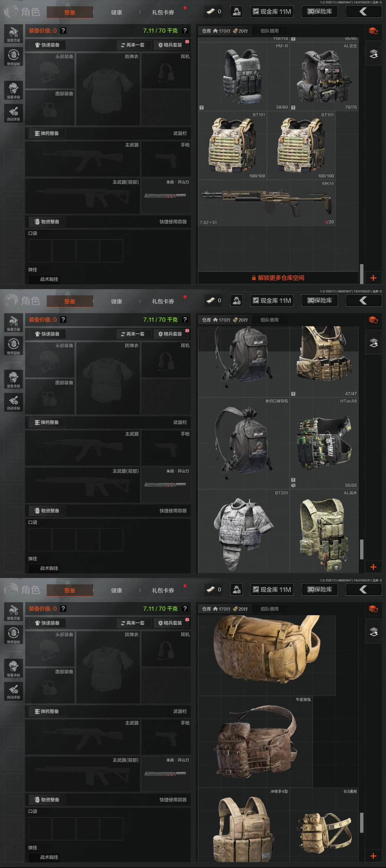386x868 pixels.
Task: Select MK14 rifle in warehouse
Action: [267, 203]
